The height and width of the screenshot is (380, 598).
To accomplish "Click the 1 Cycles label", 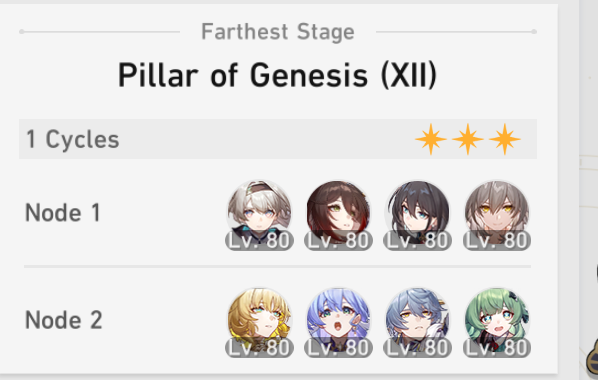I will [73, 139].
